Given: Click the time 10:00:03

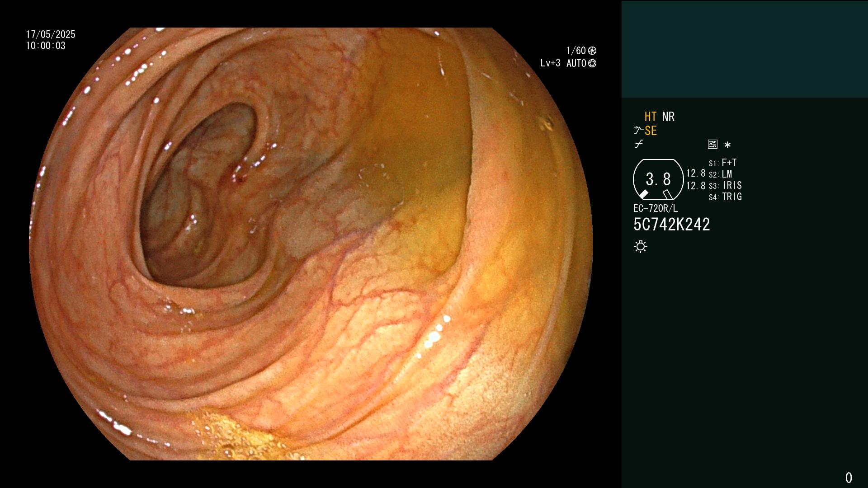Looking at the screenshot, I should coord(46,46).
